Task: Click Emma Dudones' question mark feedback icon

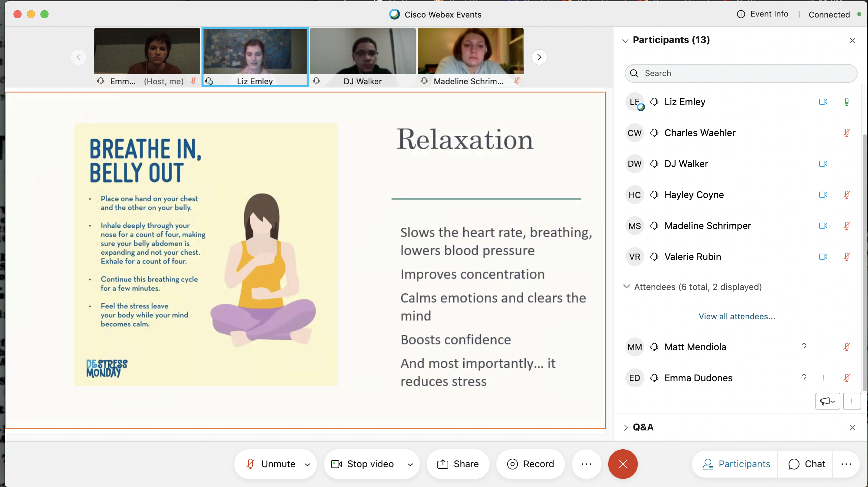Action: 804,378
